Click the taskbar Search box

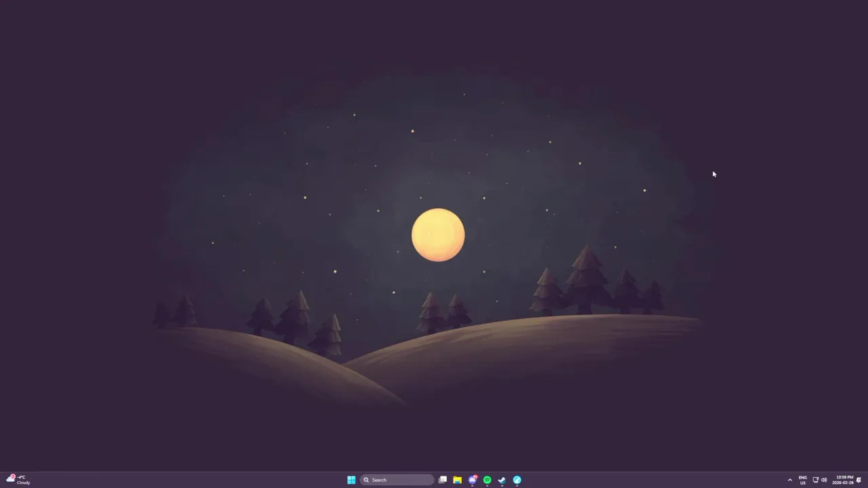(397, 480)
